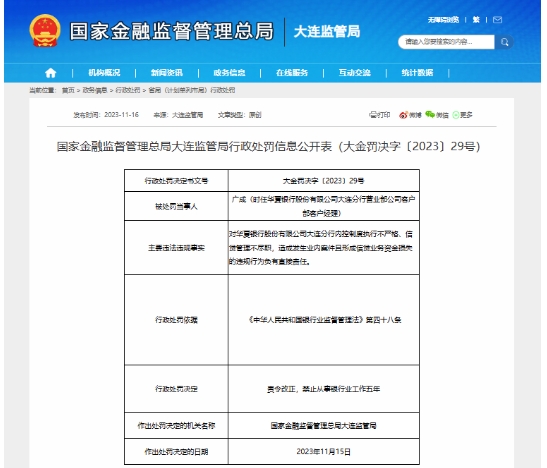Go to 行政处罚 breadcrumb link
The height and width of the screenshot is (468, 547).
[x=128, y=90]
